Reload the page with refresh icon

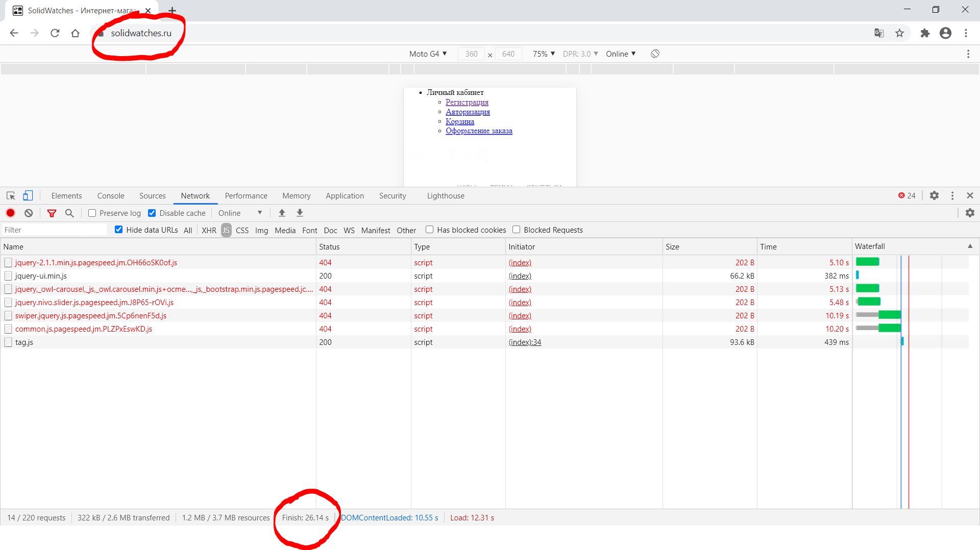coord(55,33)
